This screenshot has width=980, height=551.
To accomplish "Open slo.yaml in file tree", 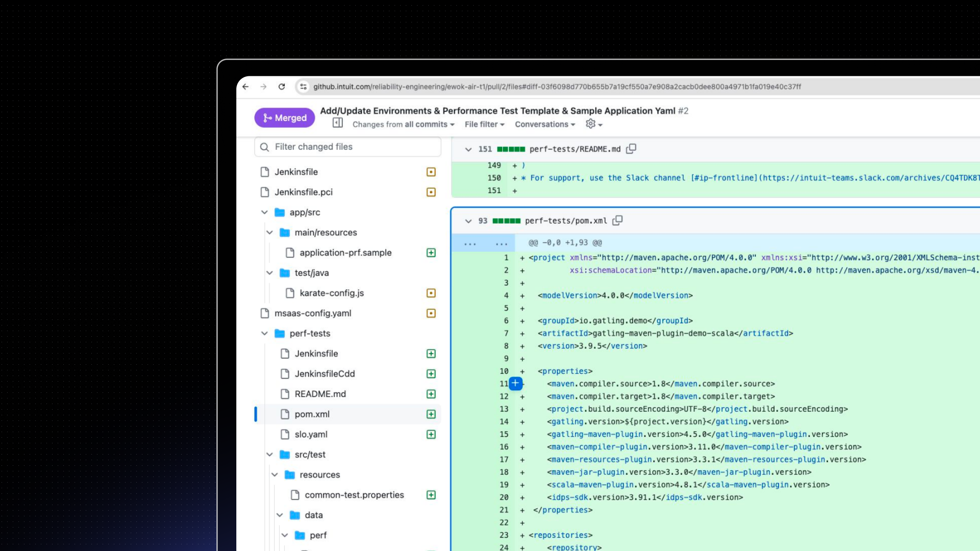I will [311, 434].
